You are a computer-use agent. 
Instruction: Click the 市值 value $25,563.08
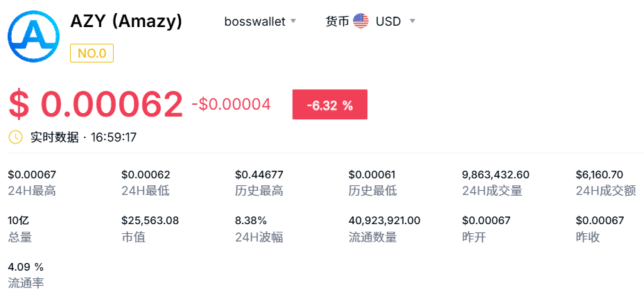click(150, 221)
